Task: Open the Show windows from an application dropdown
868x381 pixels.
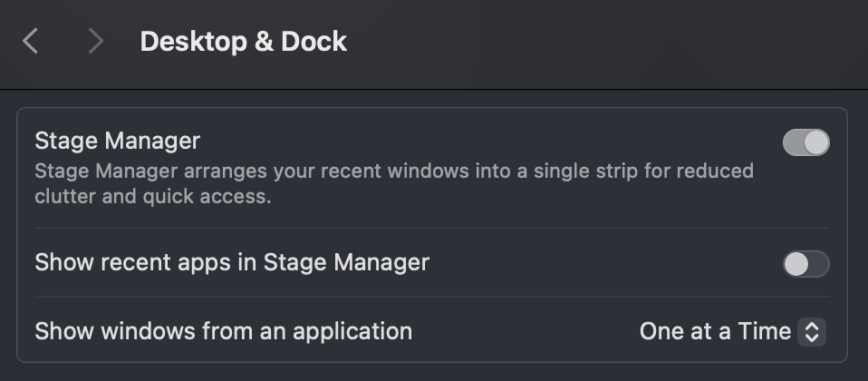Action: [732, 332]
